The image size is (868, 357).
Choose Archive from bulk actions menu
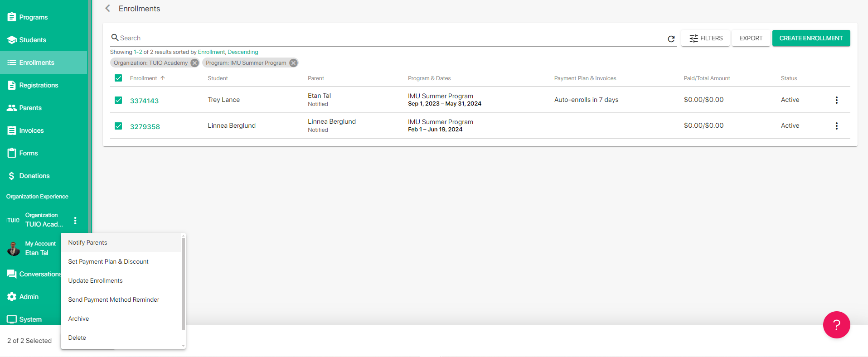pyautogui.click(x=121, y=319)
